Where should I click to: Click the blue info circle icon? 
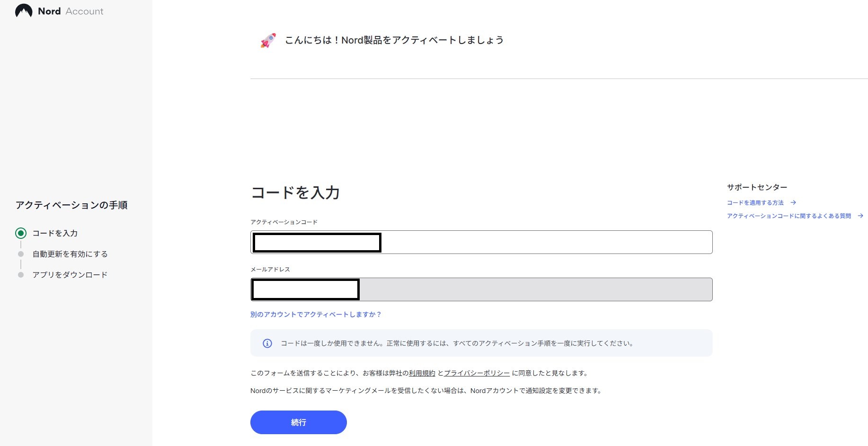pyautogui.click(x=267, y=343)
